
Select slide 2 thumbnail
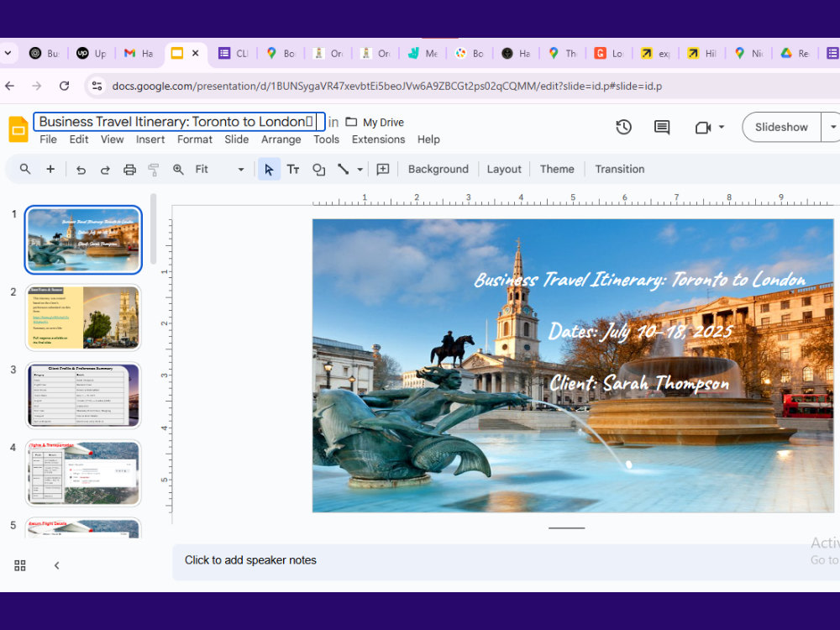(83, 318)
